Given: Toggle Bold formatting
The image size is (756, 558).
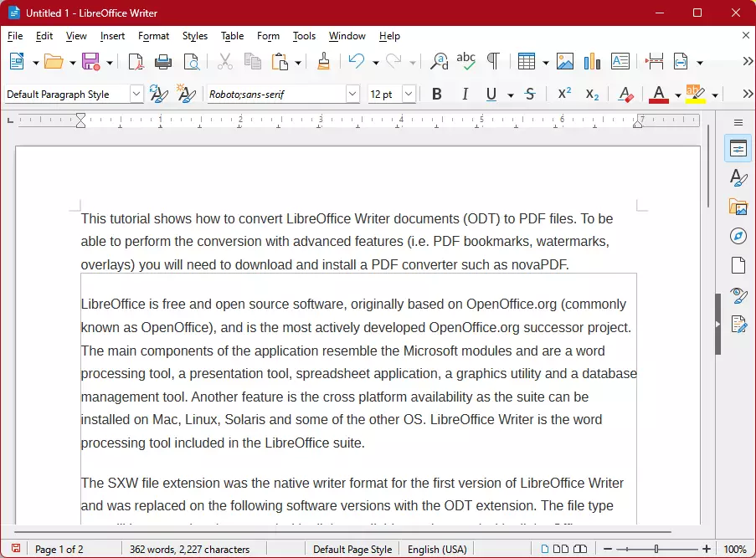Looking at the screenshot, I should click(437, 94).
